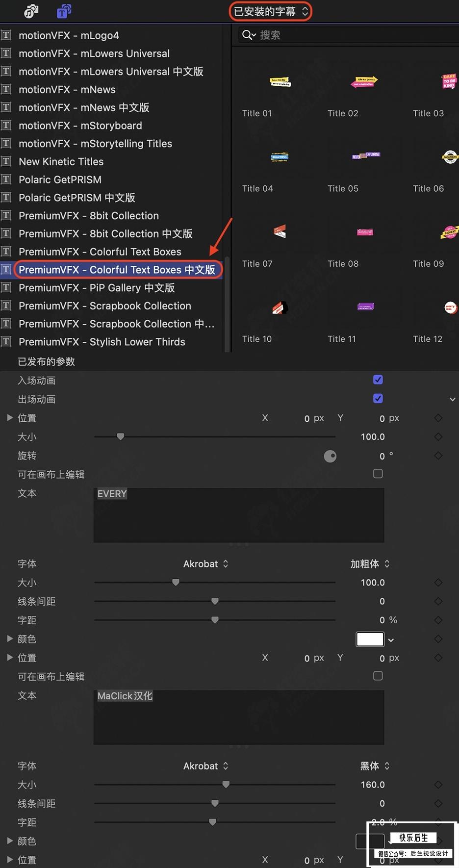The width and height of the screenshot is (459, 868).
Task: Select PremiumVFX - 8bit Collection 中文版 category
Action: [x=105, y=234]
